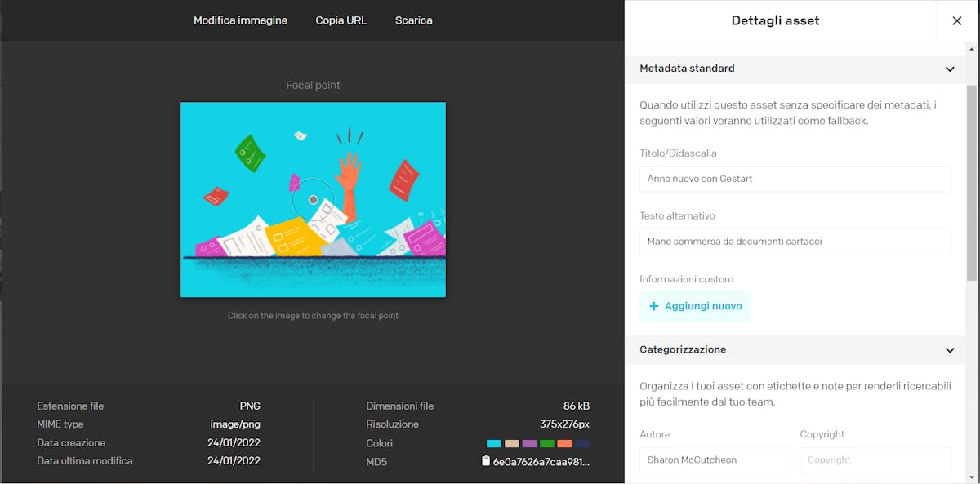This screenshot has width=980, height=484.
Task: Collapse the Categorizzazione section
Action: tap(950, 350)
